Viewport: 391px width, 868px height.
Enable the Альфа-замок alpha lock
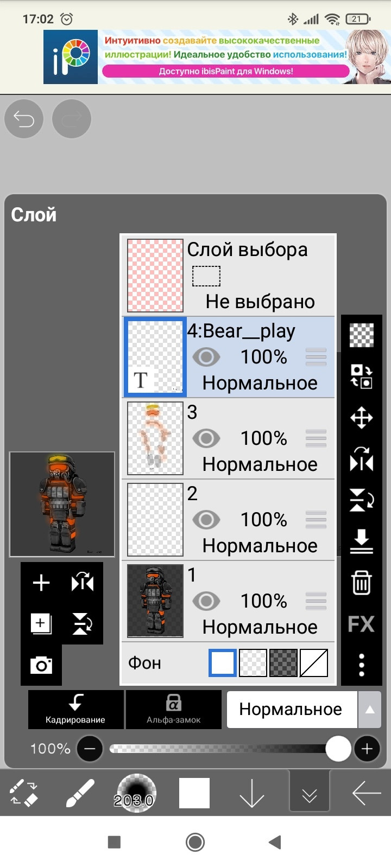click(174, 710)
